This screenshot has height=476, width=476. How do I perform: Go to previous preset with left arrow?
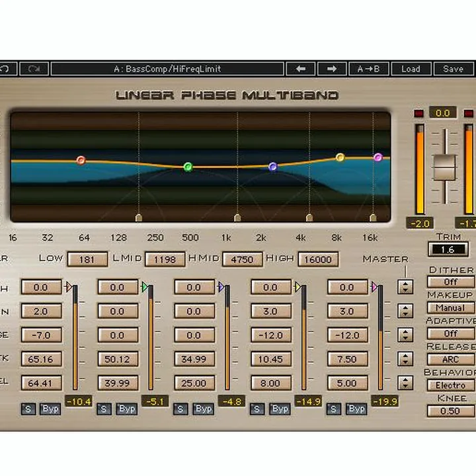coord(301,69)
